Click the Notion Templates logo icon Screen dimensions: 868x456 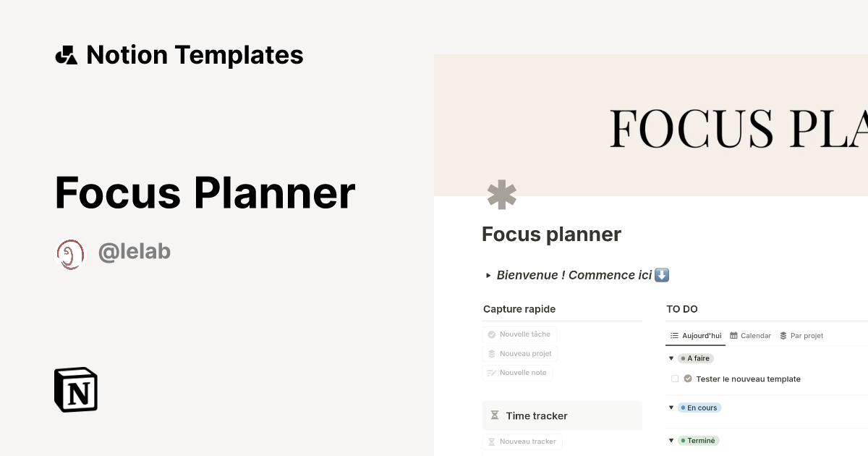click(69, 54)
